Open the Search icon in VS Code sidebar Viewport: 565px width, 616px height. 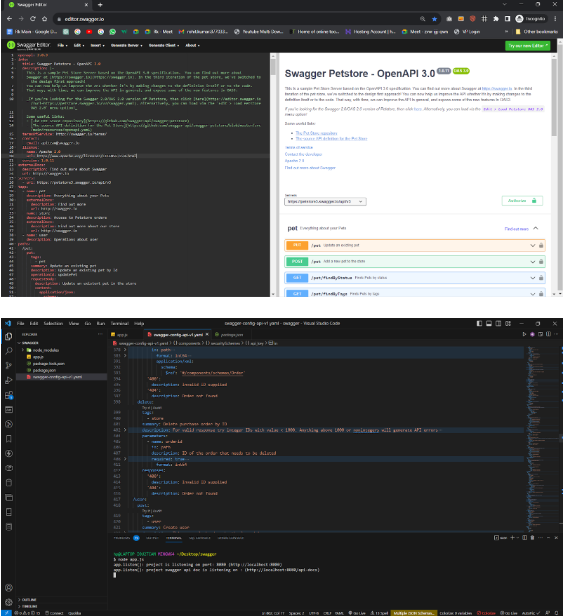(x=8, y=351)
